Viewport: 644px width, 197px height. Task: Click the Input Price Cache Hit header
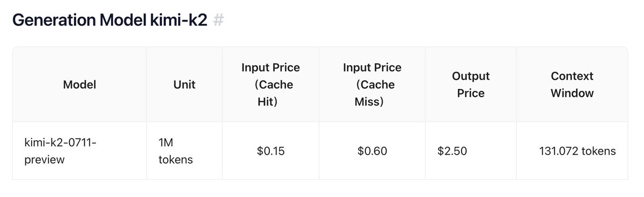[270, 84]
